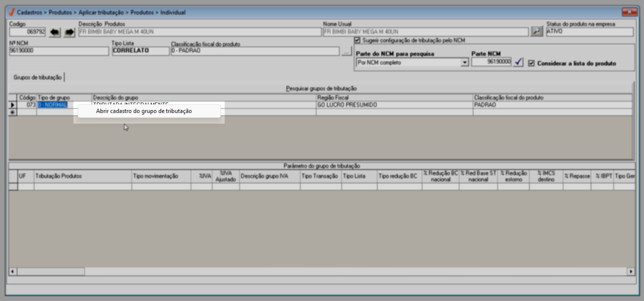Close the Cadastros Produtos window
Viewport: 644px width, 301px height.
click(629, 12)
